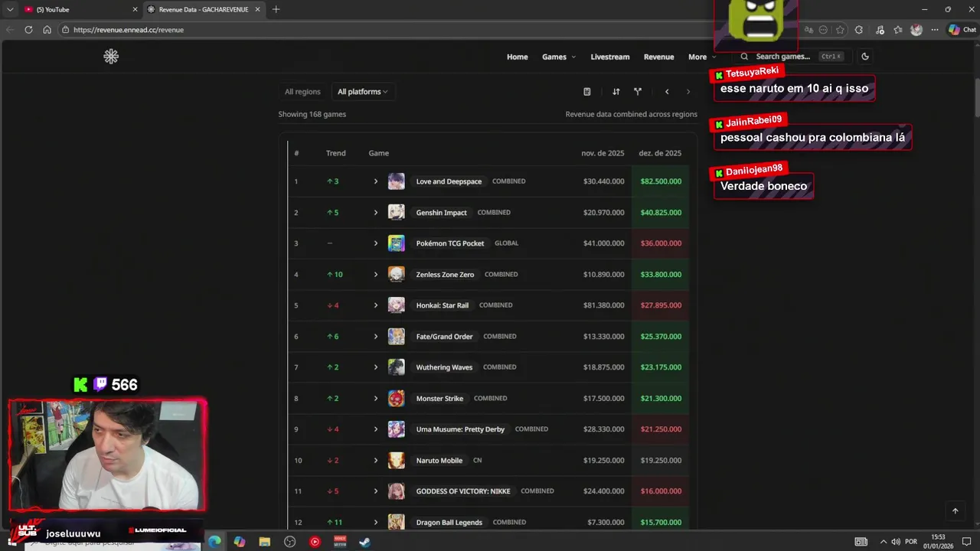This screenshot has height=551, width=980.
Task: Open Edge Copilot Chat button
Action: pyautogui.click(x=962, y=30)
